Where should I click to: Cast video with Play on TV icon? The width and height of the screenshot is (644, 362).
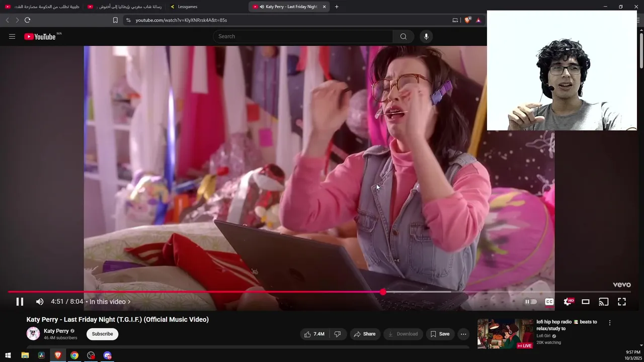pos(604,302)
